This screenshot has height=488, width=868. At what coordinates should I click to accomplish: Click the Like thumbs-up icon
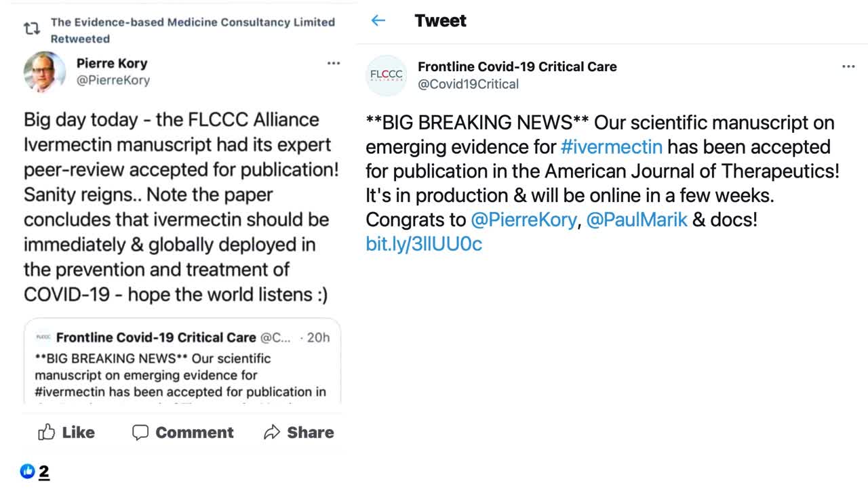tap(47, 432)
